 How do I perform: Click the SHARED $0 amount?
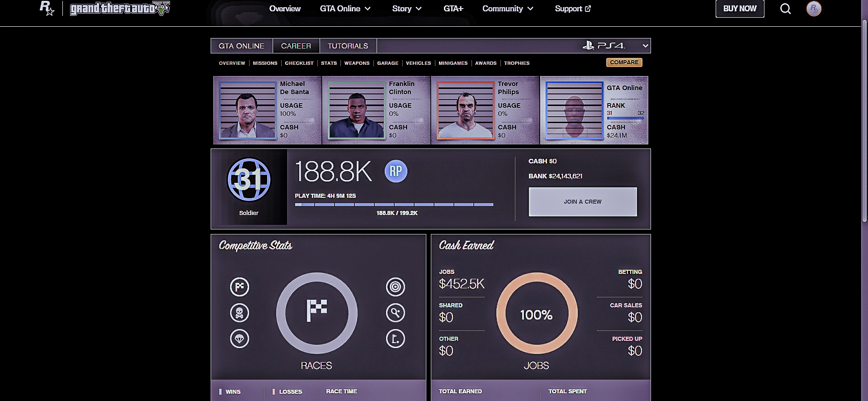click(446, 317)
